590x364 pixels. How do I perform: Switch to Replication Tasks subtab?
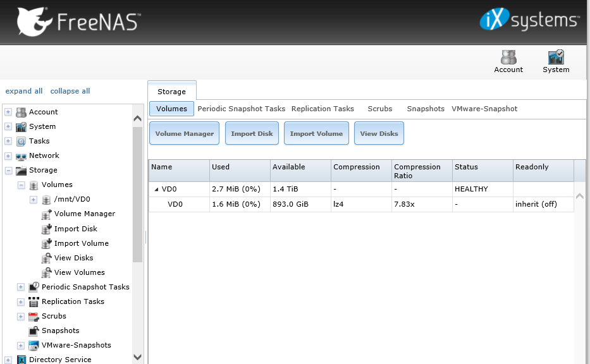pos(323,109)
